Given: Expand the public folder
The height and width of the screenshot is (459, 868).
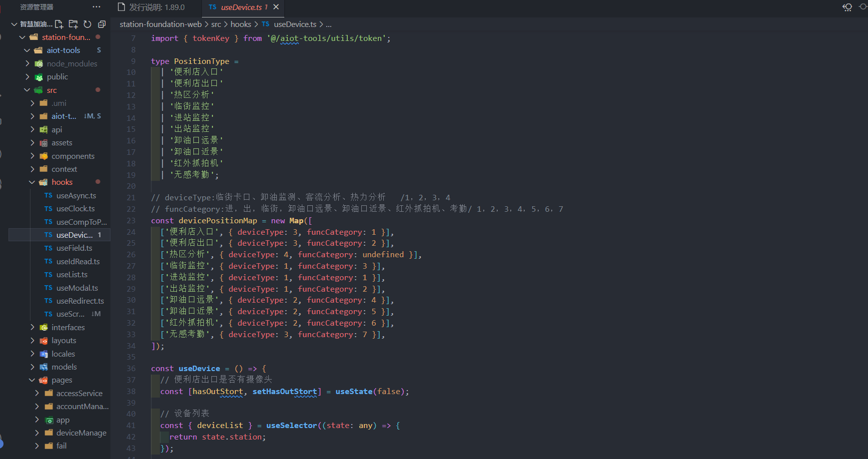Looking at the screenshot, I should point(27,76).
